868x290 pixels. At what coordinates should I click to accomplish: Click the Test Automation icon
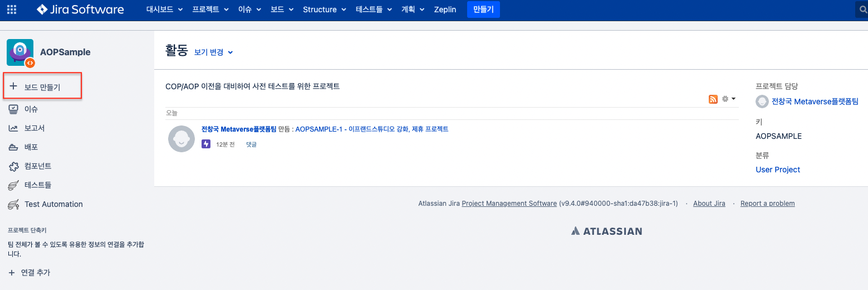pyautogui.click(x=14, y=204)
